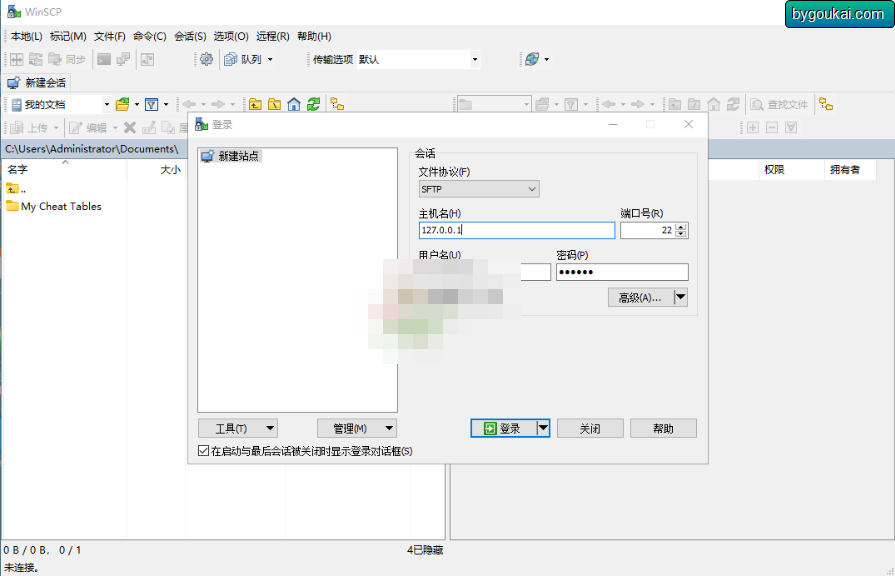The width and height of the screenshot is (895, 576).
Task: Open the 选项(O) menu
Action: pos(231,36)
